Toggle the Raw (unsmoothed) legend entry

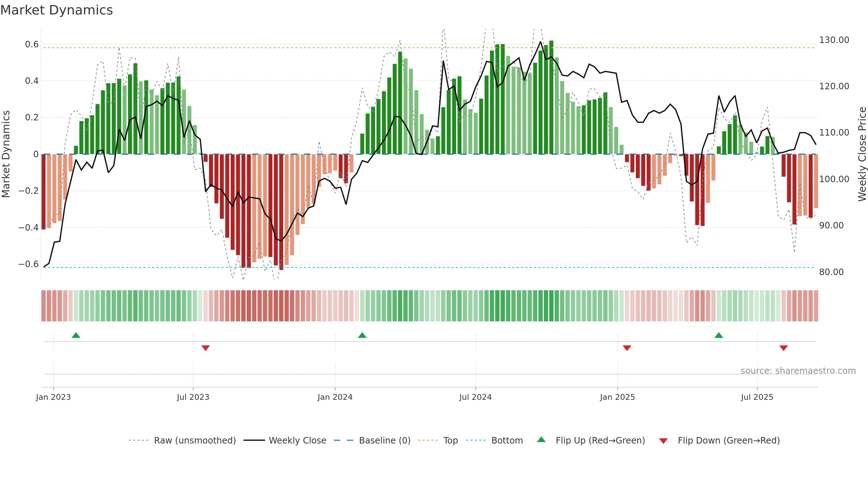182,440
